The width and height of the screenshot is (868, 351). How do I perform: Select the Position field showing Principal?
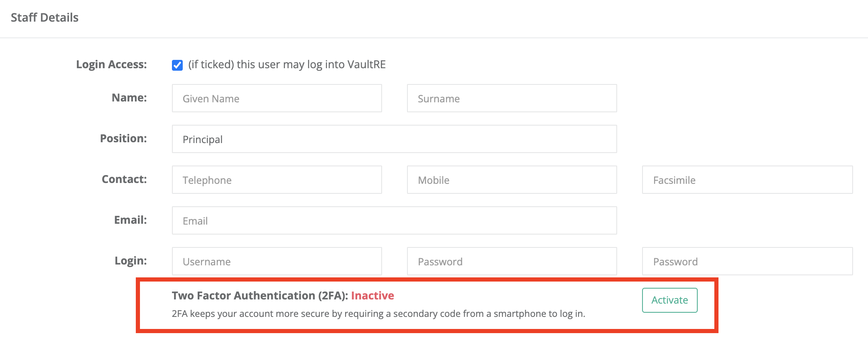pyautogui.click(x=394, y=139)
